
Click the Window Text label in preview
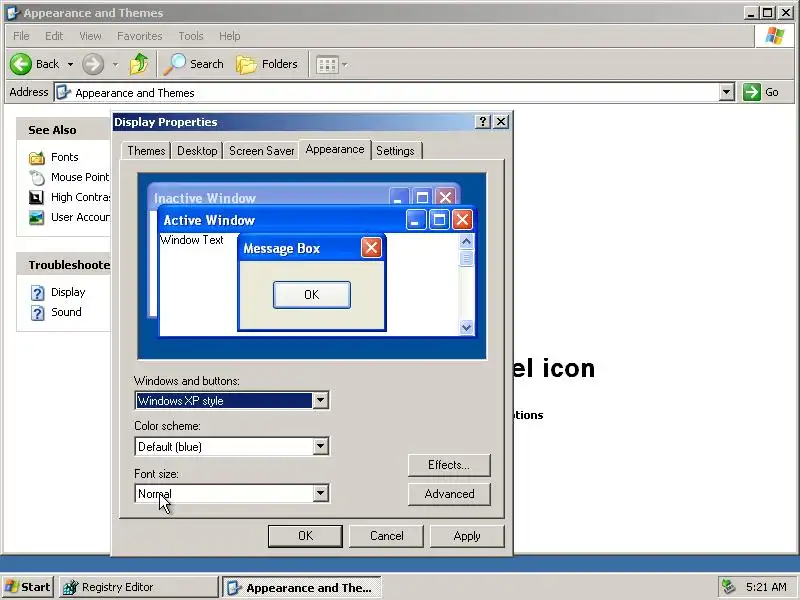192,240
